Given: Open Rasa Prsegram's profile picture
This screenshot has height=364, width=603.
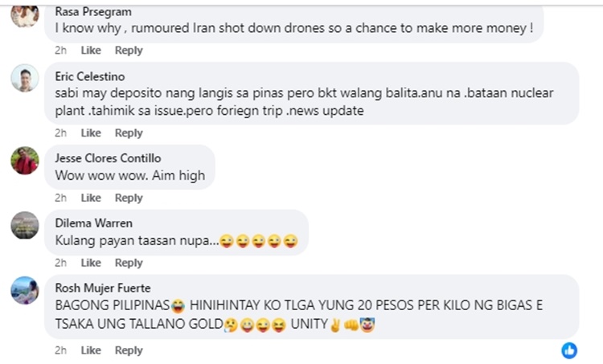Looking at the screenshot, I should [x=25, y=15].
